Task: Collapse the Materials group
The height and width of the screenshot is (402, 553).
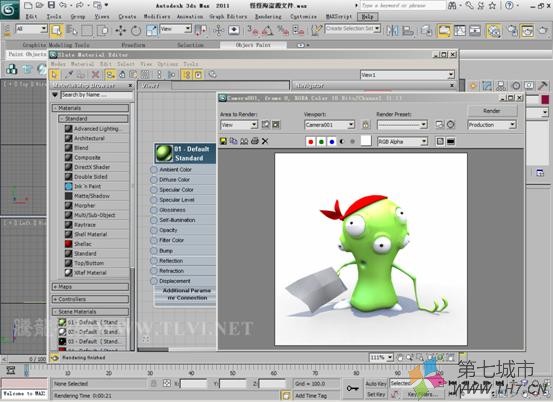Action: tap(91, 108)
